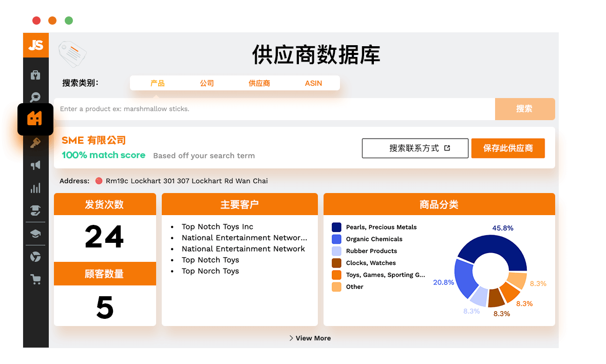Click the 顾客数量 card header
Image resolution: width=606 pixels, height=364 pixels.
[x=105, y=274]
